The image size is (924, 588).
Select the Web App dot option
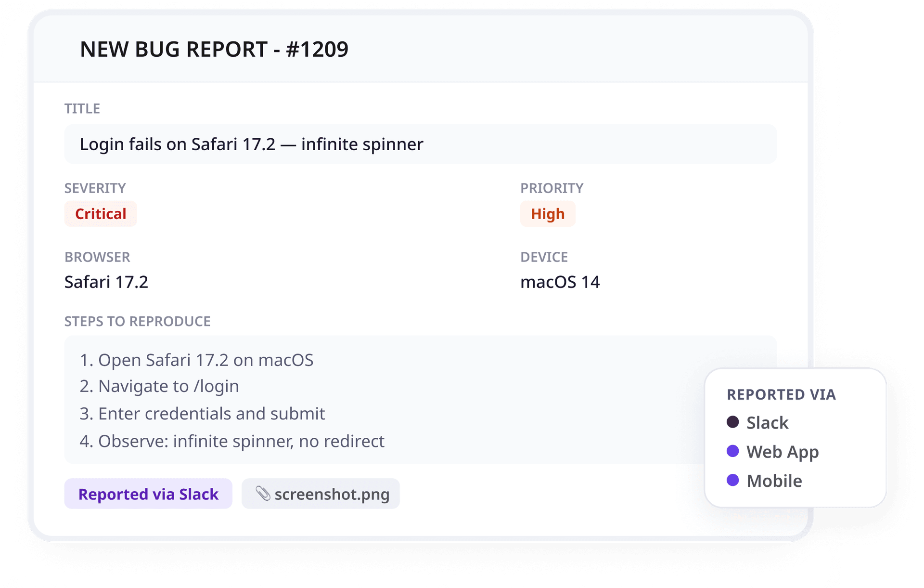[x=732, y=451]
